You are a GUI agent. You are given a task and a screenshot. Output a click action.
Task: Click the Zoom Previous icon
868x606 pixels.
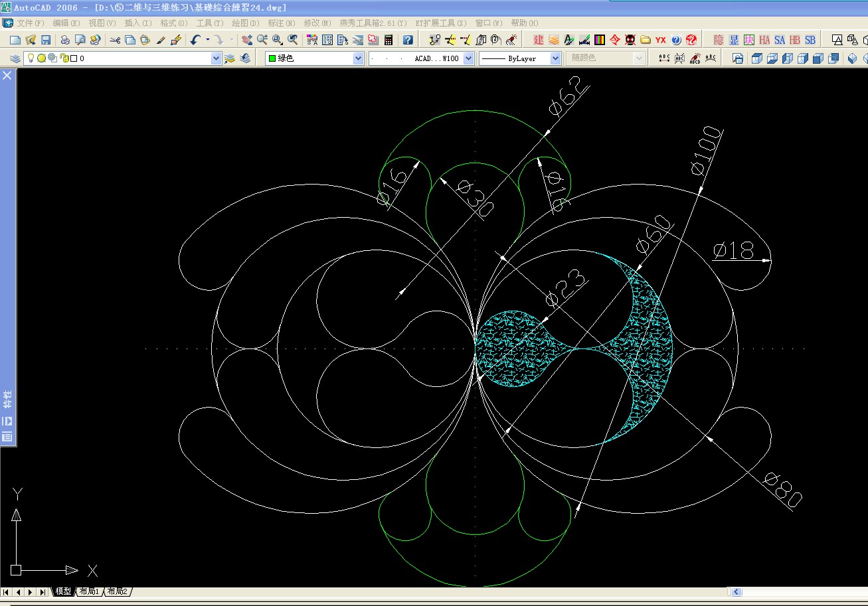293,40
